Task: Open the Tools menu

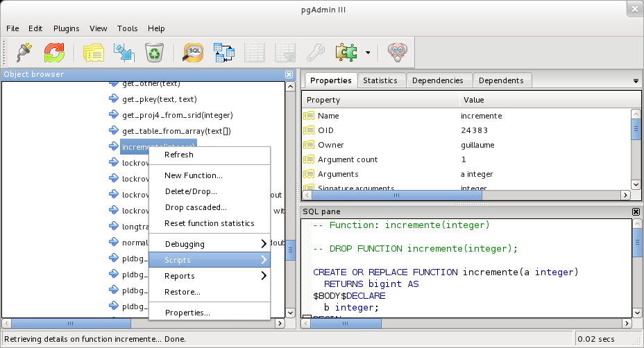Action: point(127,28)
